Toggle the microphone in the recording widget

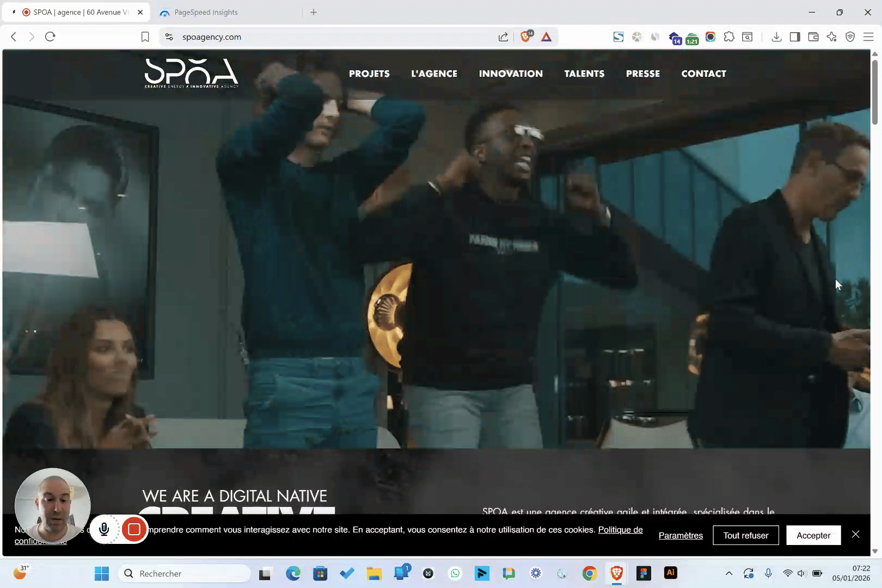pyautogui.click(x=104, y=529)
